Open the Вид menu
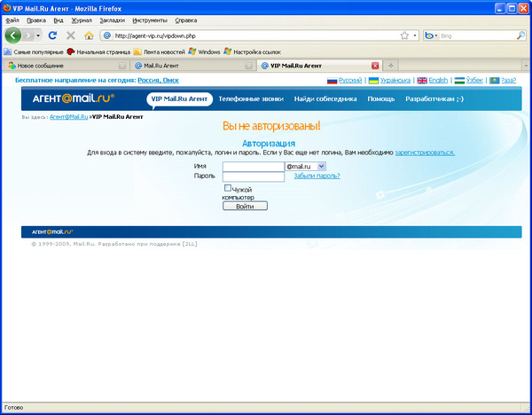 [59, 20]
